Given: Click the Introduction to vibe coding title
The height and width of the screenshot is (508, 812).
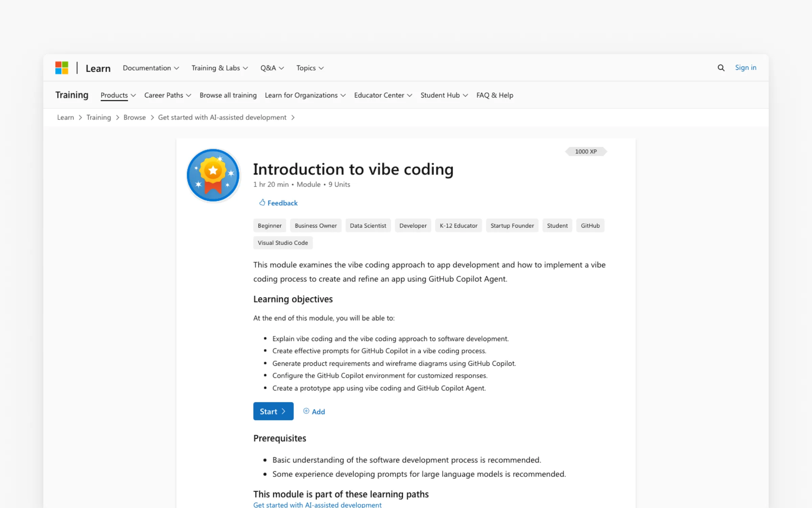Looking at the screenshot, I should [353, 169].
